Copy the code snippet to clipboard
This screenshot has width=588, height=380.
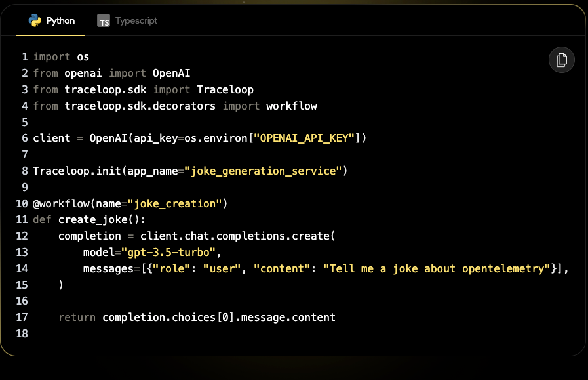click(561, 60)
